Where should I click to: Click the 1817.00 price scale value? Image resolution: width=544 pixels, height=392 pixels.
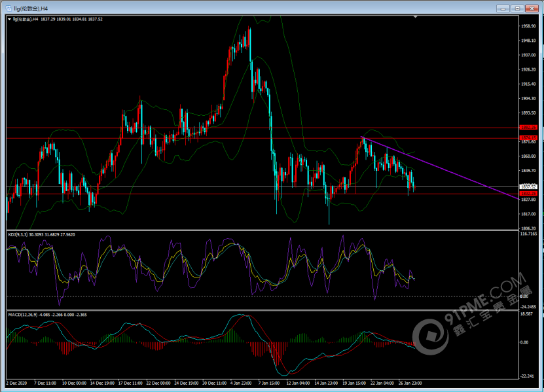tap(528, 214)
